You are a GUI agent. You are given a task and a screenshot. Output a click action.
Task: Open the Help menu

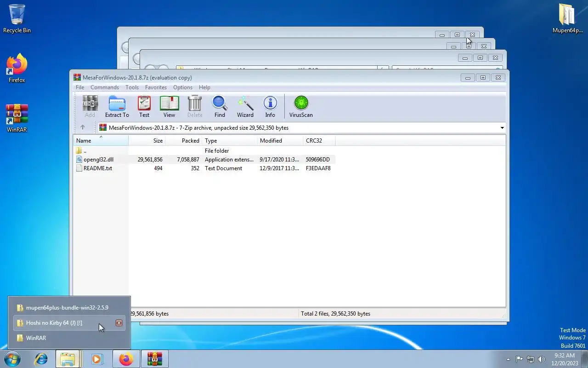(x=204, y=87)
